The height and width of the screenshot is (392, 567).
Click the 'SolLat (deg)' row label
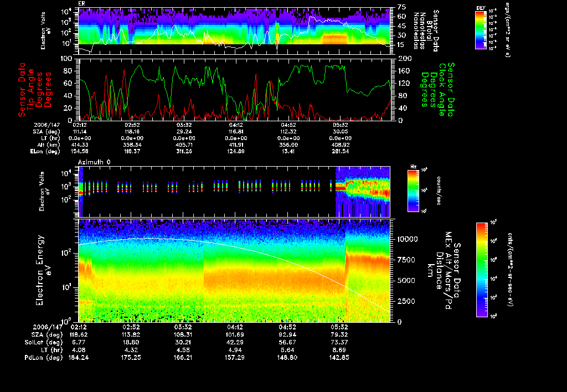click(43, 343)
